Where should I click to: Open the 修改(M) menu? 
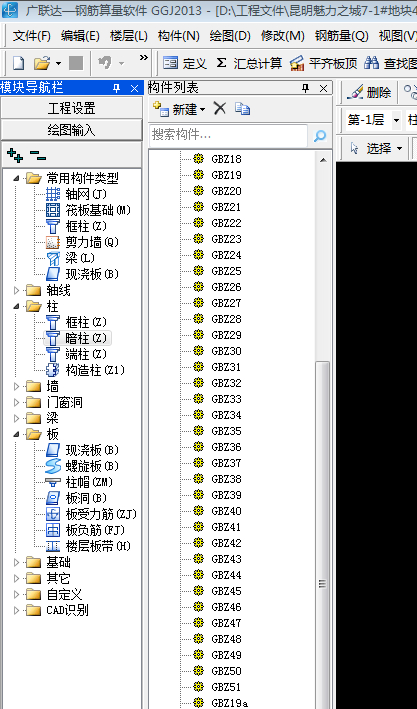point(283,36)
